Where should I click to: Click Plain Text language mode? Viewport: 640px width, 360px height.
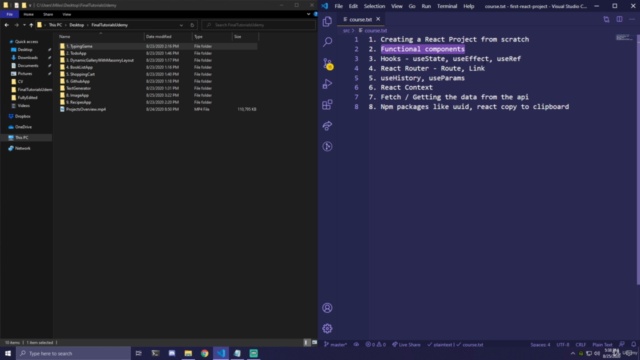(x=602, y=344)
